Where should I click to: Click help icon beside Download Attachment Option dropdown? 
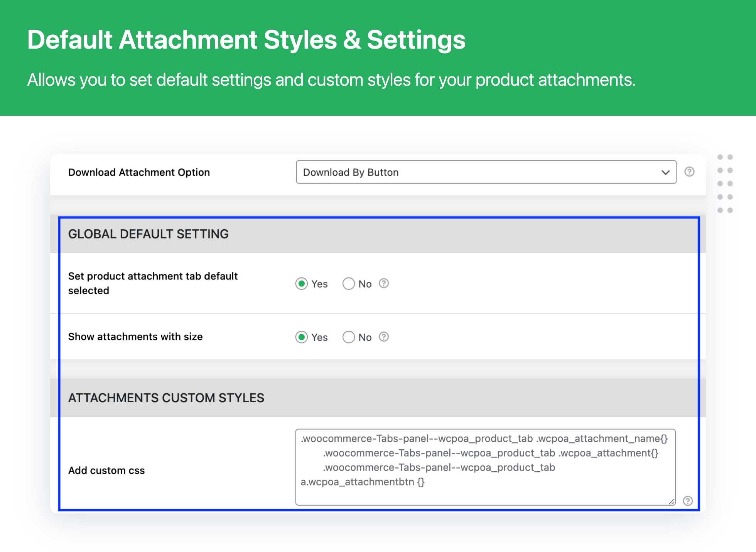pos(689,172)
